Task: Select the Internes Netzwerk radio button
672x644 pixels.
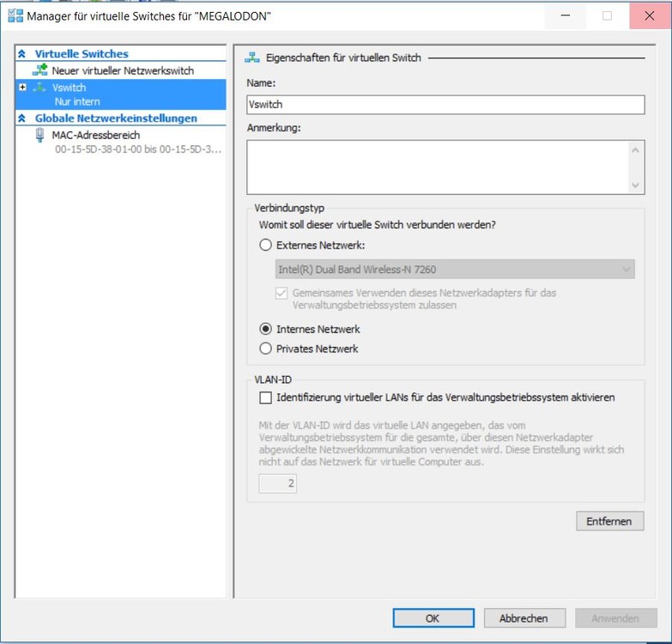Action: (266, 329)
